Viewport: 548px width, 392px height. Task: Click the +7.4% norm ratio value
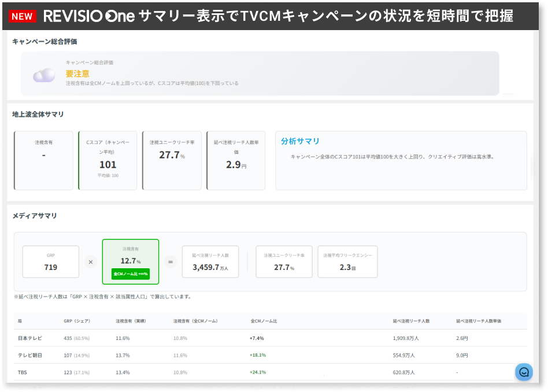(x=257, y=338)
